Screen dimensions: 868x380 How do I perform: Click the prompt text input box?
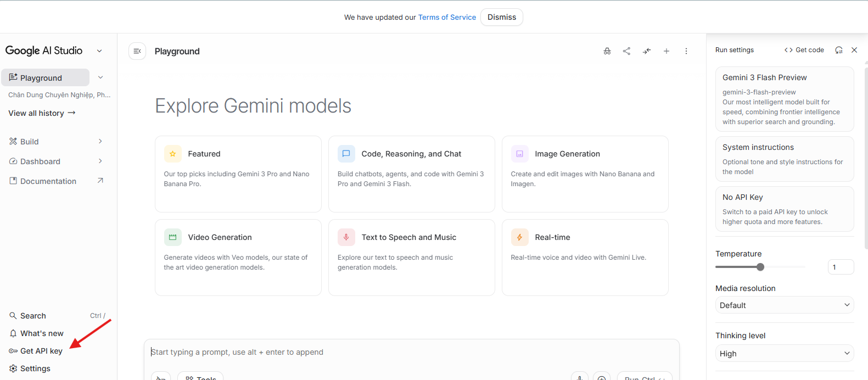pos(412,352)
